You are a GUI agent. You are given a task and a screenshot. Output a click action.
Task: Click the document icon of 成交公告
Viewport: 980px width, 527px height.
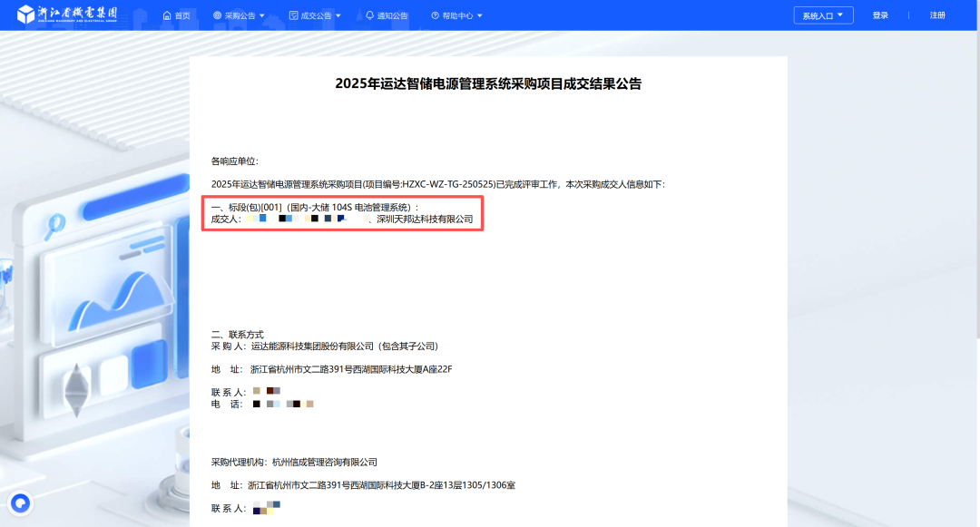(291, 15)
